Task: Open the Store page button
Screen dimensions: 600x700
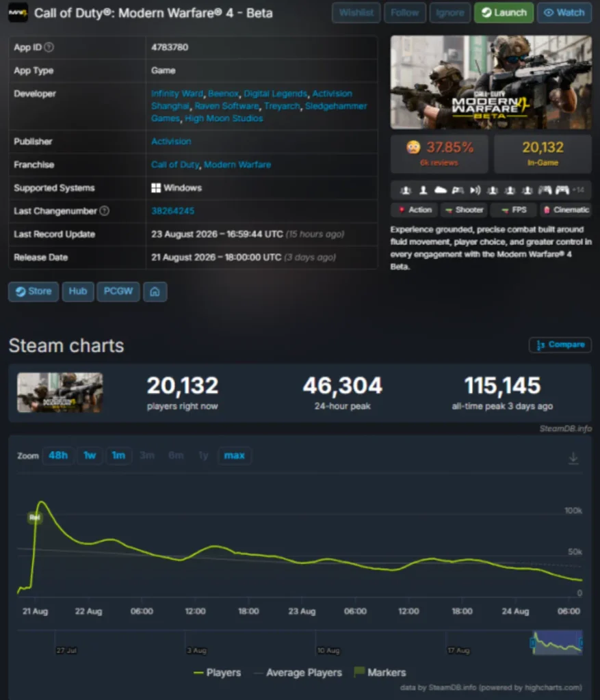Action: 34,291
